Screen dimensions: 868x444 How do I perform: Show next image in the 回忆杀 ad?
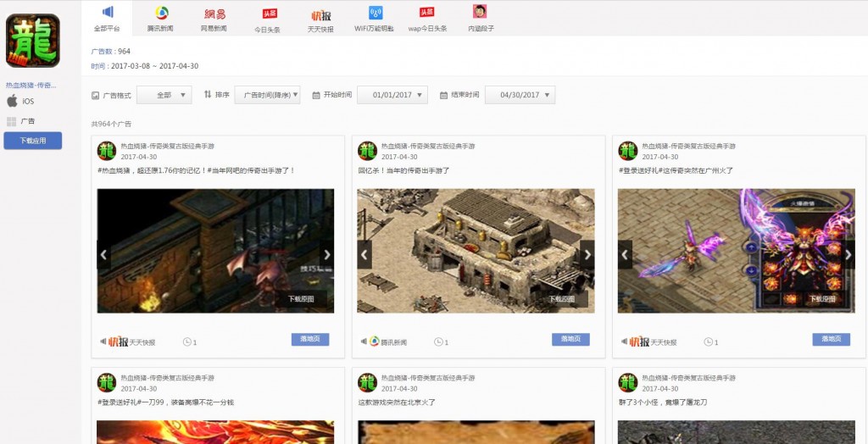[x=587, y=255]
